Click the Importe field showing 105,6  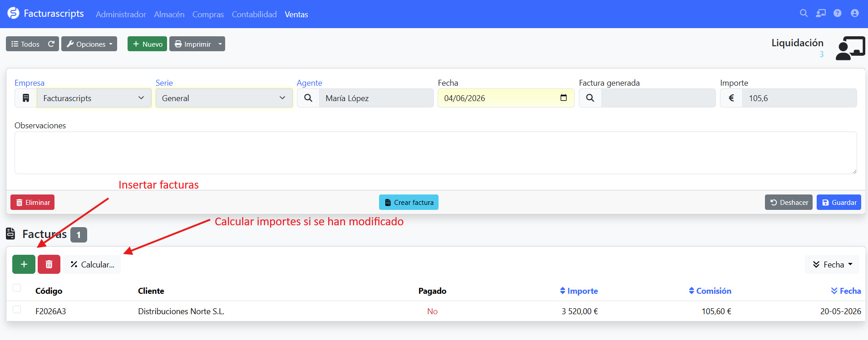(799, 98)
